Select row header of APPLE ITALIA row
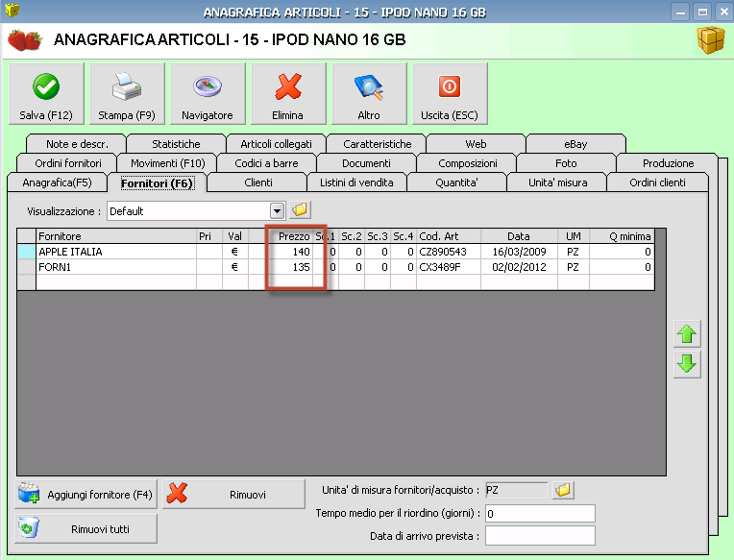Screen dimensions: 734x560 (27, 252)
